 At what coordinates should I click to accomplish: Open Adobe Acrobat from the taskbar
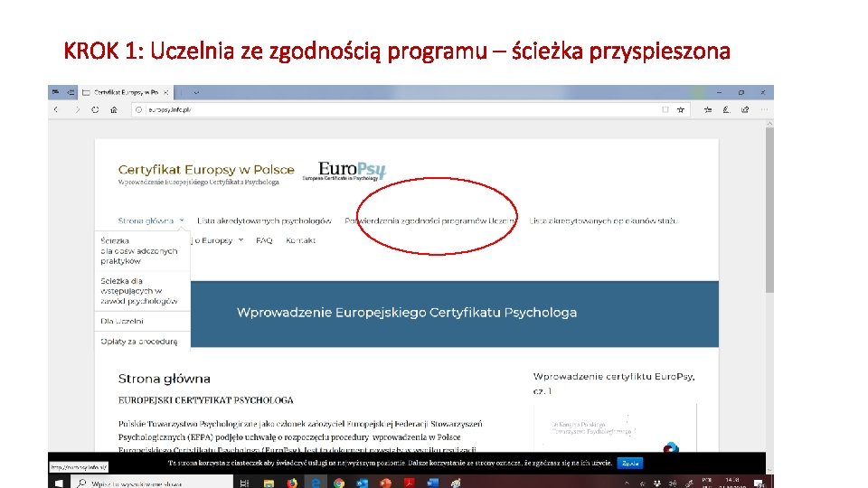click(409, 483)
